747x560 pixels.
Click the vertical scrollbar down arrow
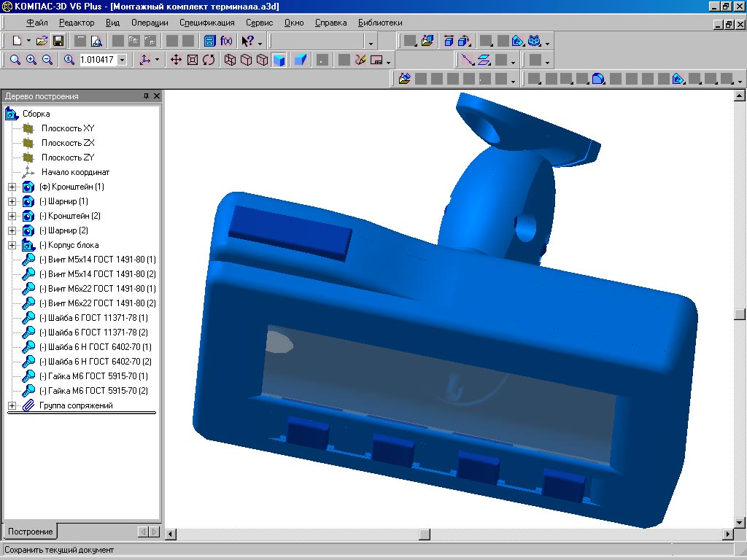click(x=740, y=521)
